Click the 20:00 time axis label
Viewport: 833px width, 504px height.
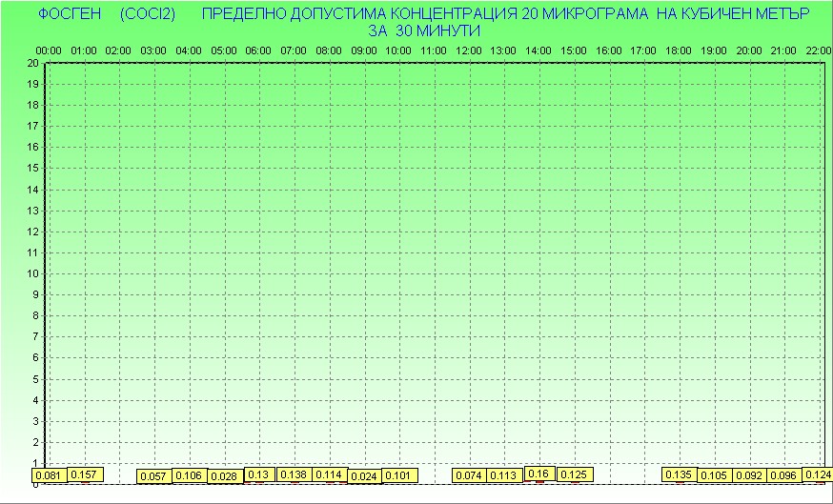click(x=749, y=51)
